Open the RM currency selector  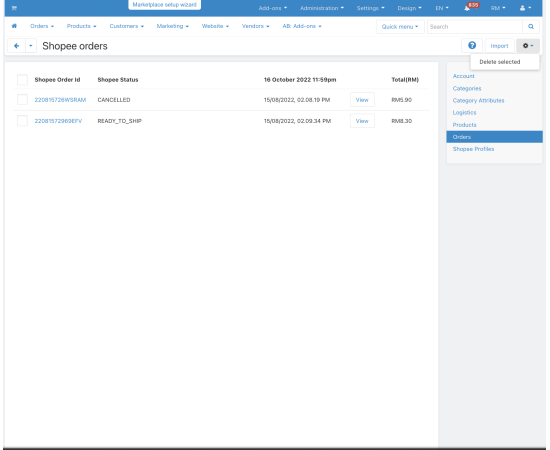(498, 8)
